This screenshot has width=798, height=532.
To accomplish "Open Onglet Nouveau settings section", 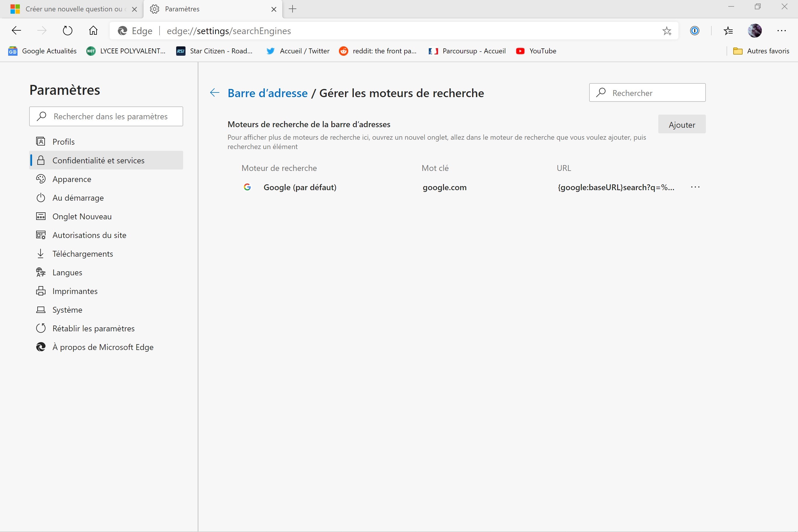I will coord(106,216).
